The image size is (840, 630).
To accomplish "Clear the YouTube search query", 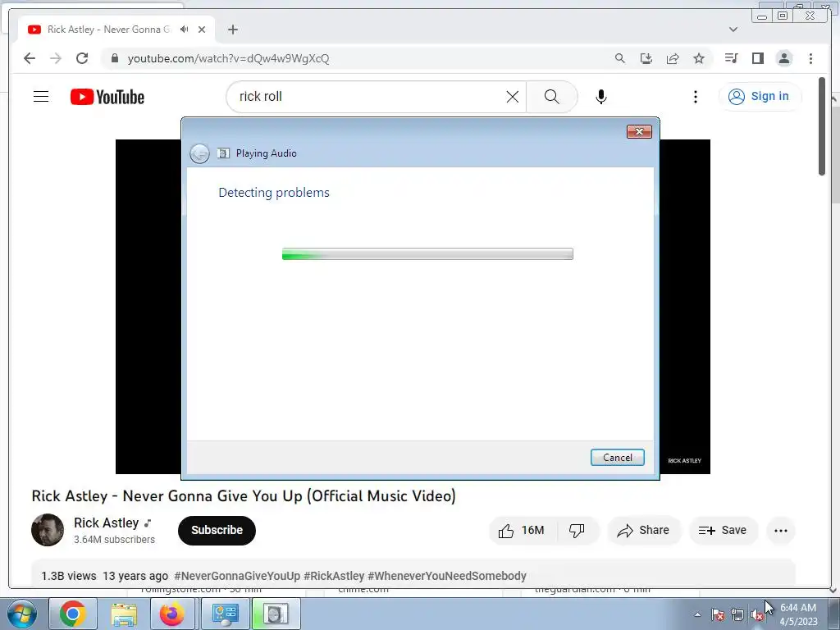I will (513, 97).
